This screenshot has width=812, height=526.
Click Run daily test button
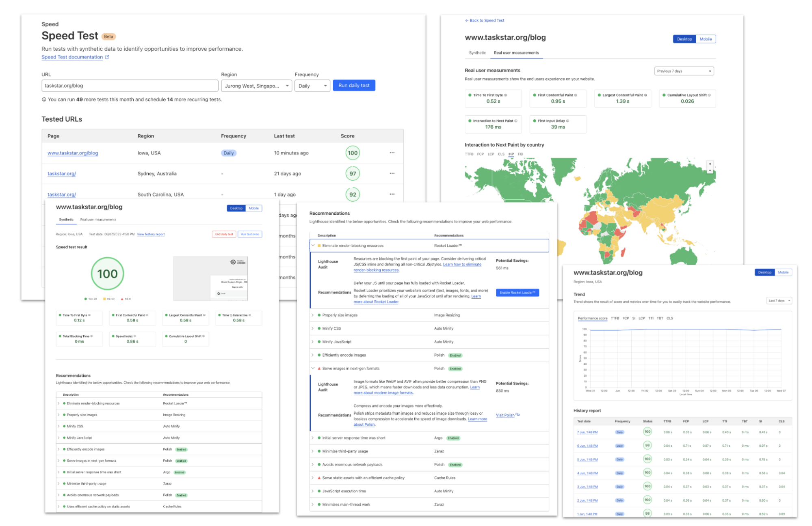(x=354, y=86)
